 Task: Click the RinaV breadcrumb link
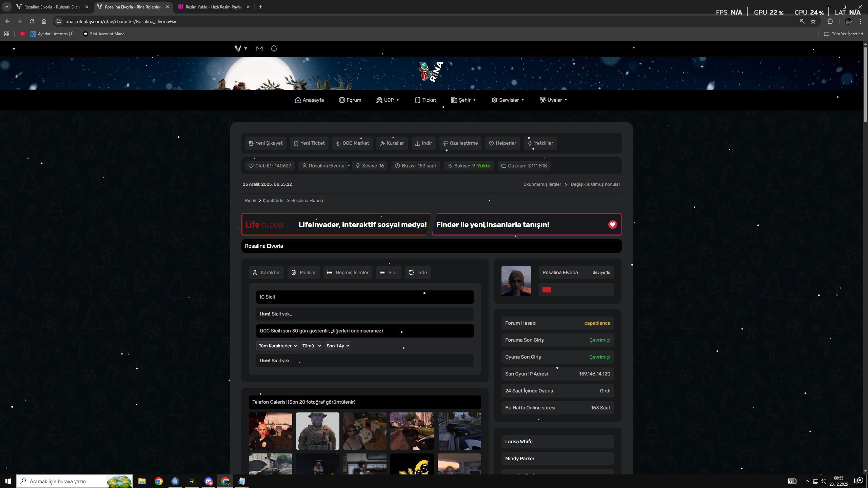251,201
